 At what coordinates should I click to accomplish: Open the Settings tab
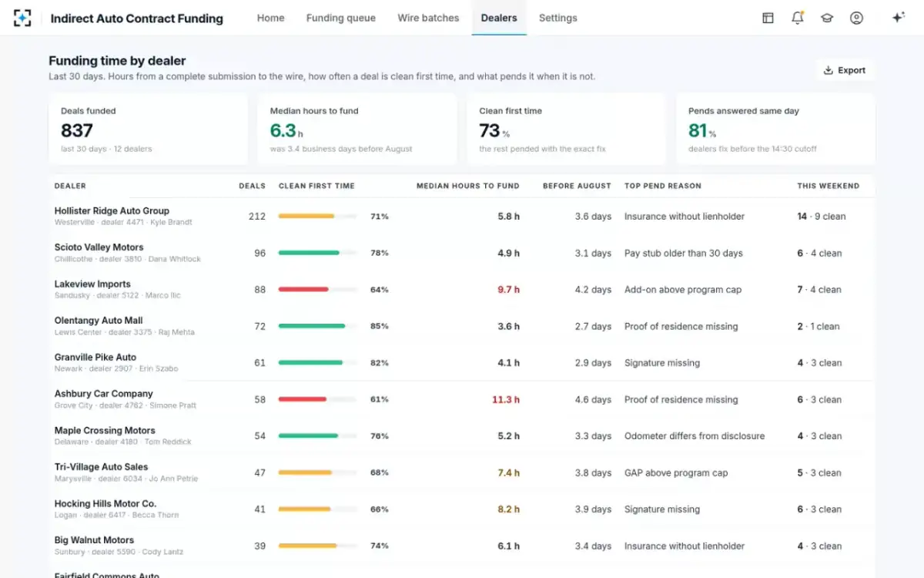click(558, 18)
